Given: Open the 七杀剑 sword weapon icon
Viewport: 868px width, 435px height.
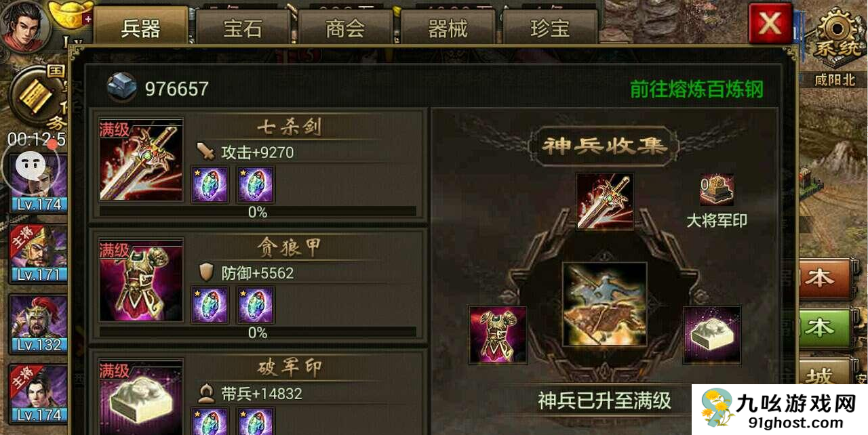Looking at the screenshot, I should click(141, 160).
